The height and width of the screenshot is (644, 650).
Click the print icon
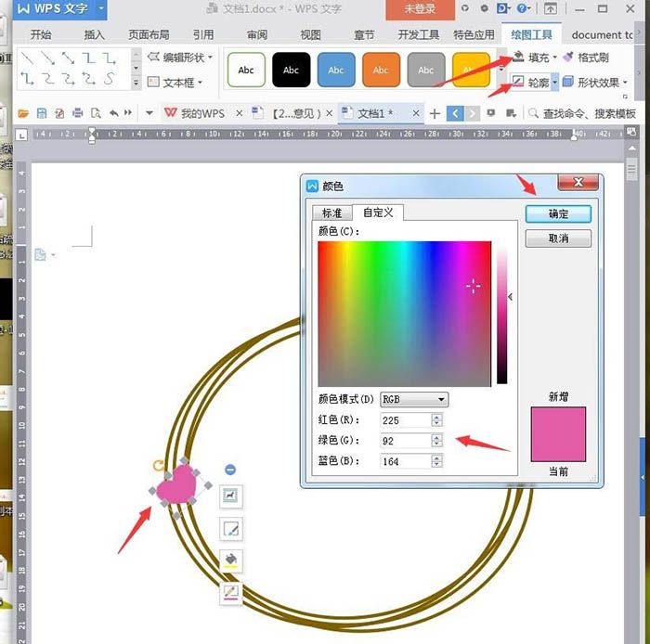point(77,112)
